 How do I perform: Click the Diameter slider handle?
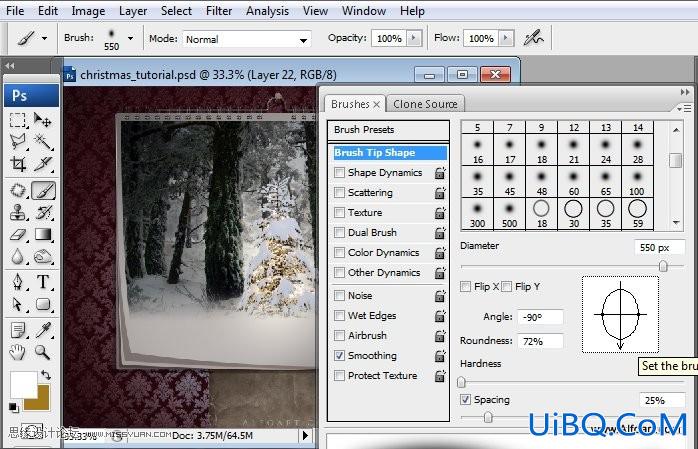[663, 266]
